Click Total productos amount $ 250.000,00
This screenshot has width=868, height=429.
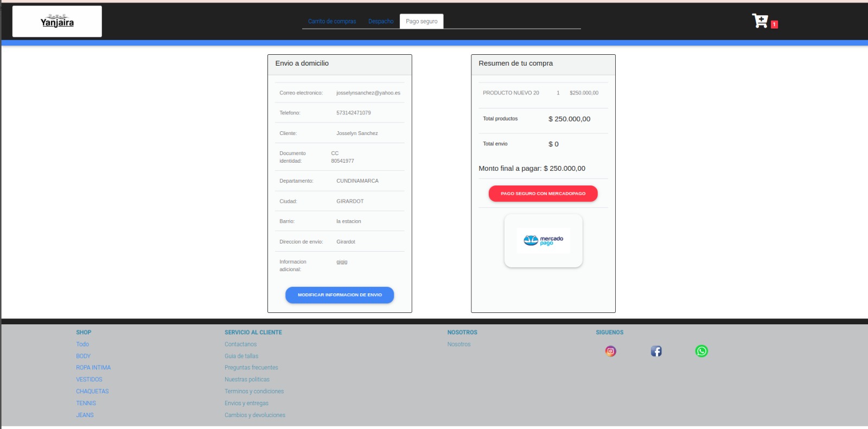[569, 119]
